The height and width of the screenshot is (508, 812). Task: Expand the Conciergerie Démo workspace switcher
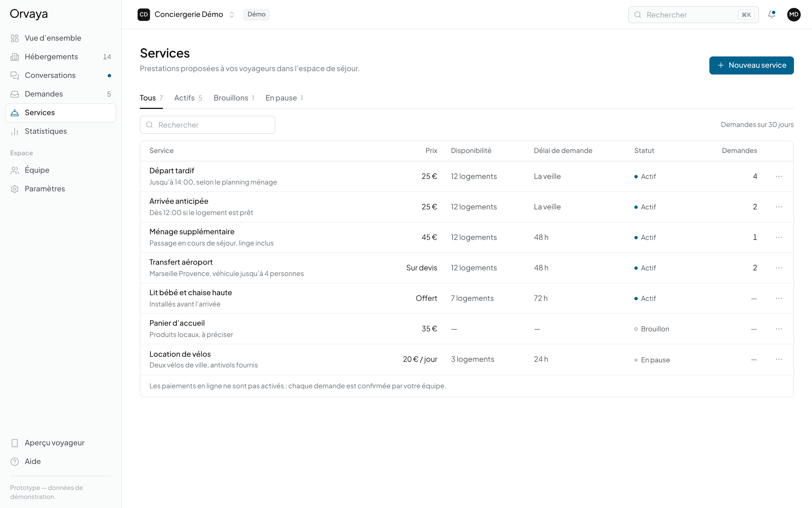click(x=231, y=14)
